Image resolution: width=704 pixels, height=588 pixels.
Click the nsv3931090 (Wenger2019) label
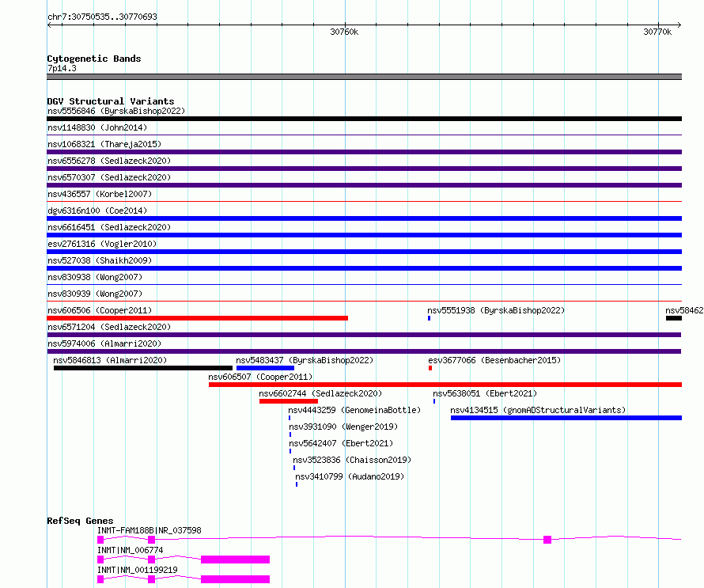coord(343,427)
